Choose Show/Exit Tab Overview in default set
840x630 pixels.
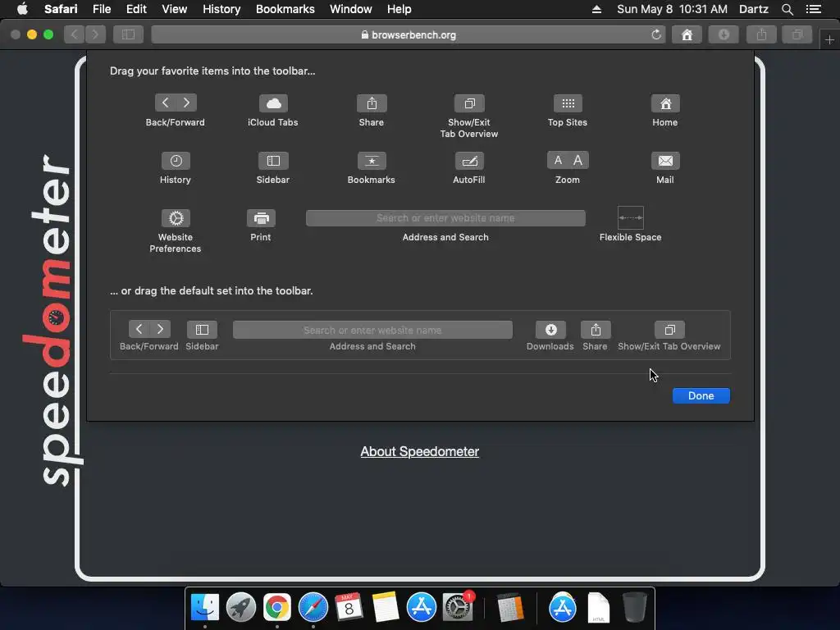(669, 330)
